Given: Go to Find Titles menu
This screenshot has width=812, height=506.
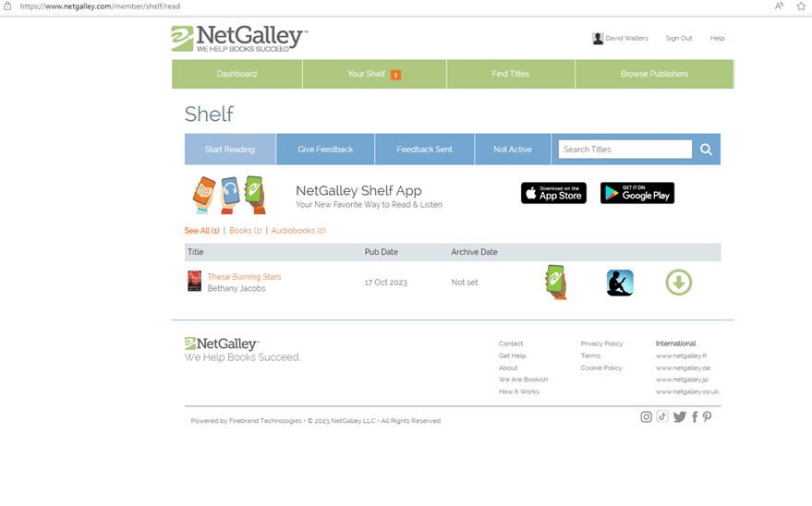Looking at the screenshot, I should [x=511, y=74].
